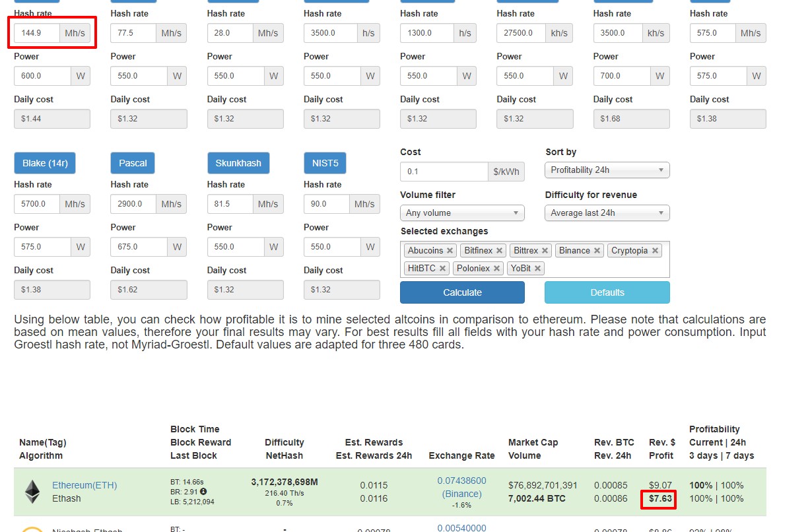Remove Poloniex from selected exchanges
Image resolution: width=810 pixels, height=532 pixels.
point(496,269)
